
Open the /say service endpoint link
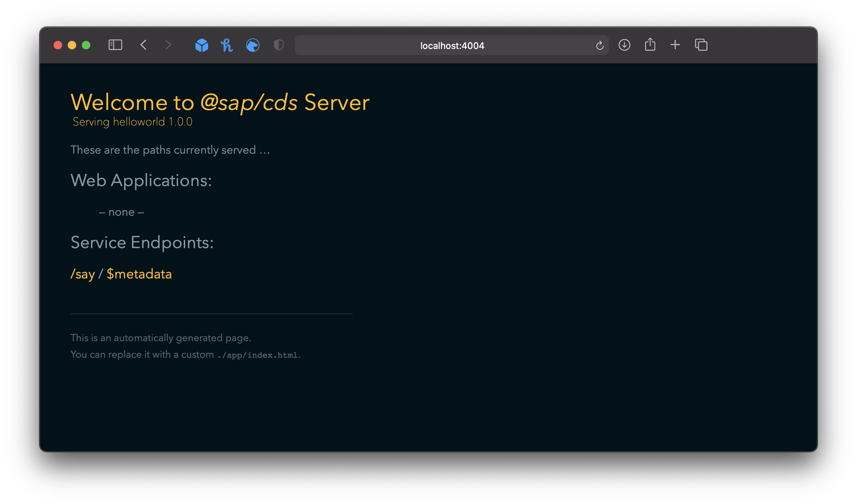(83, 274)
